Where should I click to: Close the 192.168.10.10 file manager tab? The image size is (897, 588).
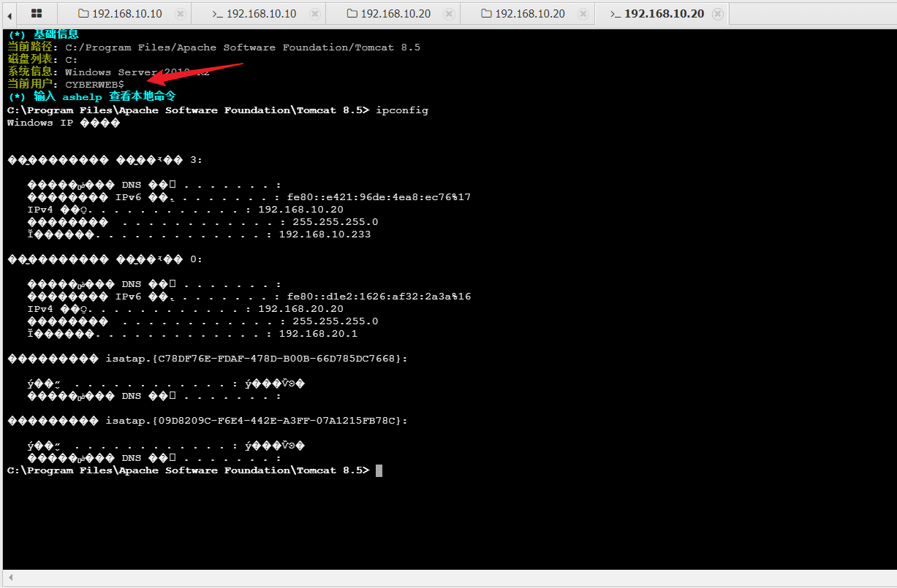tap(180, 14)
